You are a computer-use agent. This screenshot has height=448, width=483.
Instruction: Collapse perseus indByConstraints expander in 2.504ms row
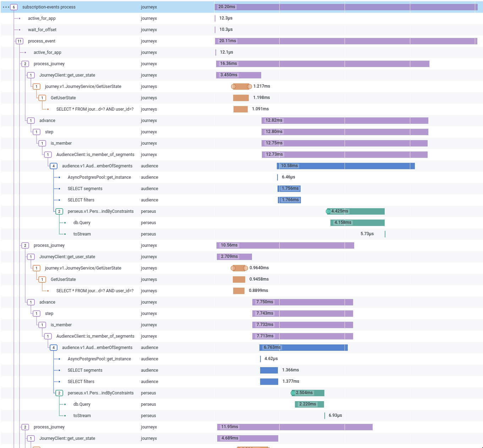[x=59, y=393]
